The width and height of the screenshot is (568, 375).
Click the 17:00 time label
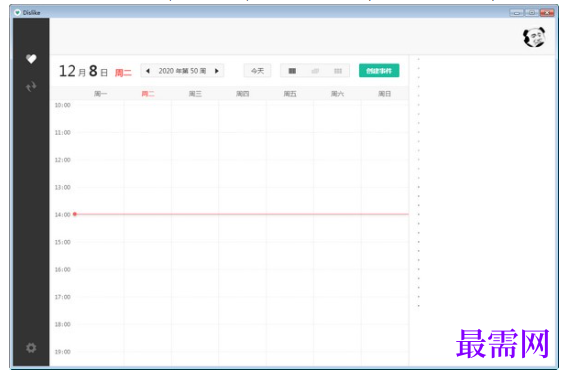[x=62, y=297]
